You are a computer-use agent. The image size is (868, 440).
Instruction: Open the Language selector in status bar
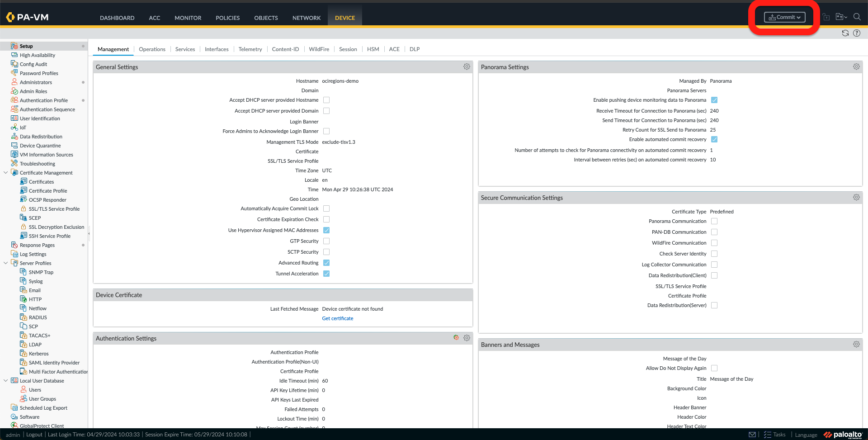click(x=806, y=435)
